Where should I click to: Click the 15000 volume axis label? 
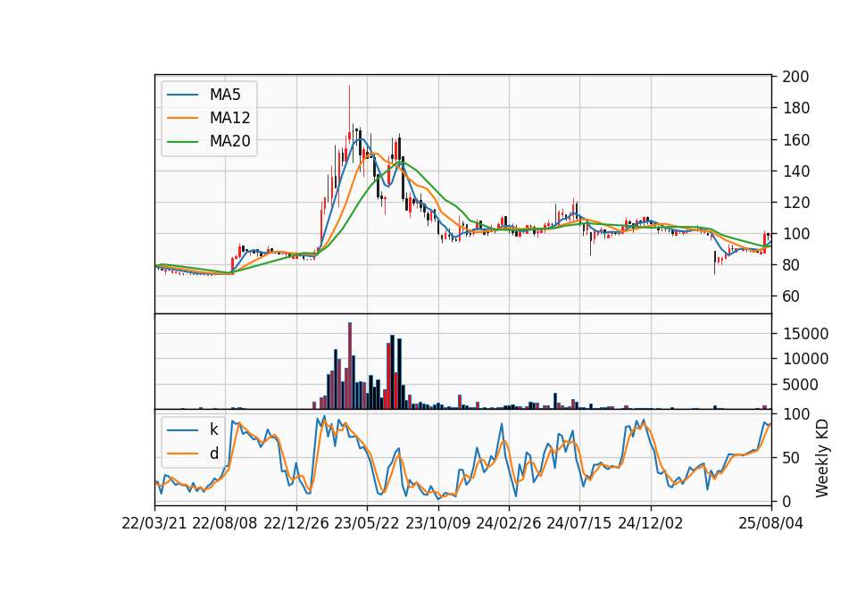805,333
